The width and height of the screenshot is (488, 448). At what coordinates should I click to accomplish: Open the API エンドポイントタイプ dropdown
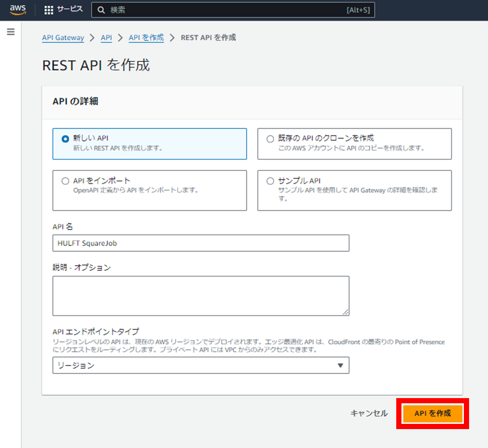point(201,365)
